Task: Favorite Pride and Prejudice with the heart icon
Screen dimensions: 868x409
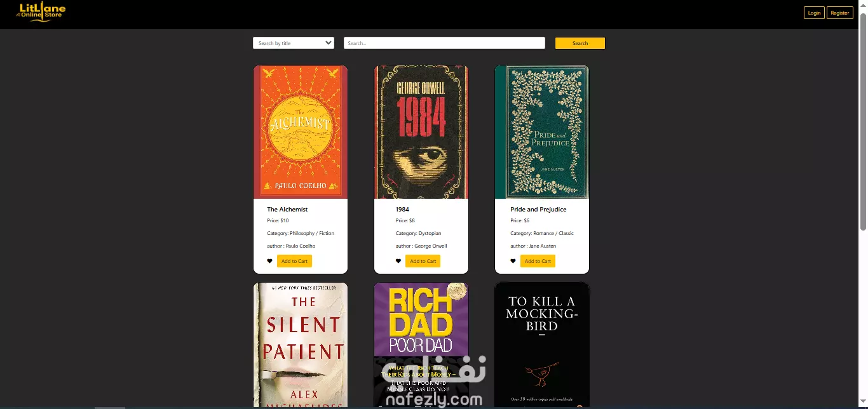Action: (513, 261)
